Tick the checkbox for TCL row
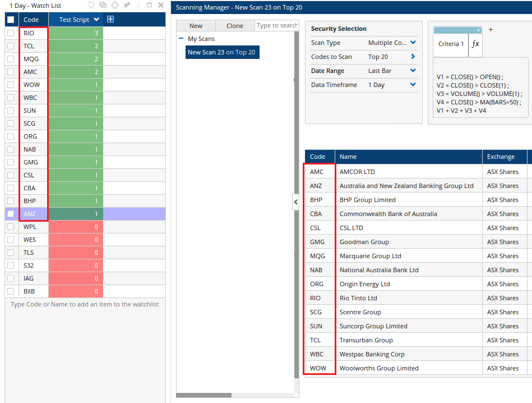 (x=11, y=46)
